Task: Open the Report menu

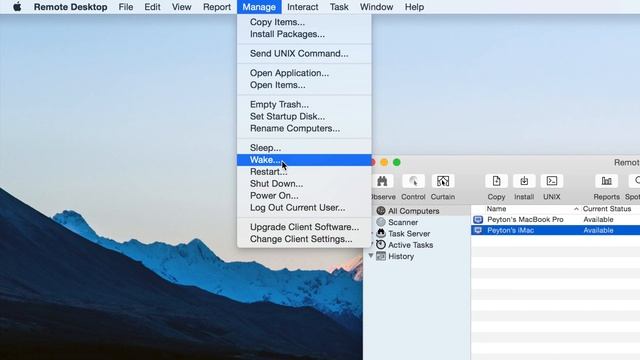Action: click(x=217, y=7)
